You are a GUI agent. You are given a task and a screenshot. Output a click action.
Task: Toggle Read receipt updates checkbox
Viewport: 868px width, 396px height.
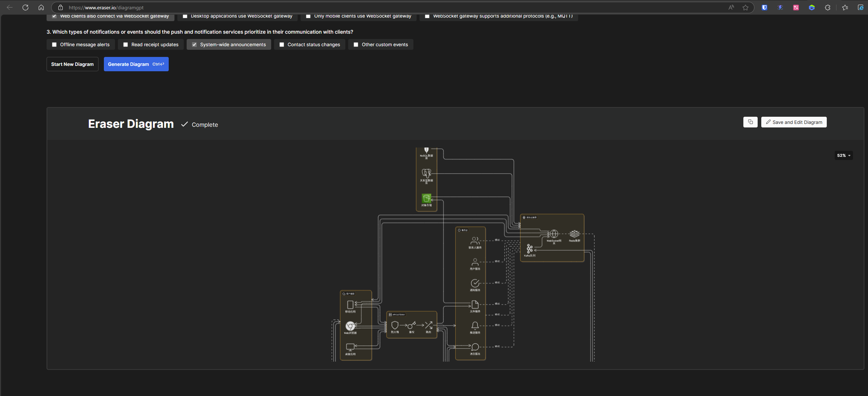click(126, 45)
